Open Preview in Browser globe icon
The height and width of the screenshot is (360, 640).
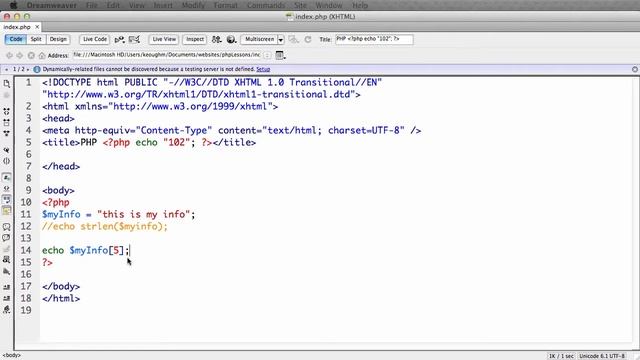tap(231, 40)
